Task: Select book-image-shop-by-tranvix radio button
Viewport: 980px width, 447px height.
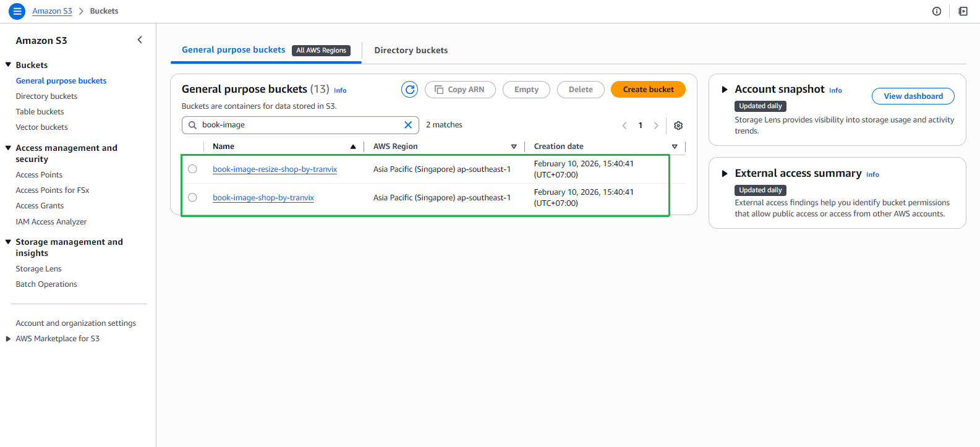Action: click(x=192, y=197)
